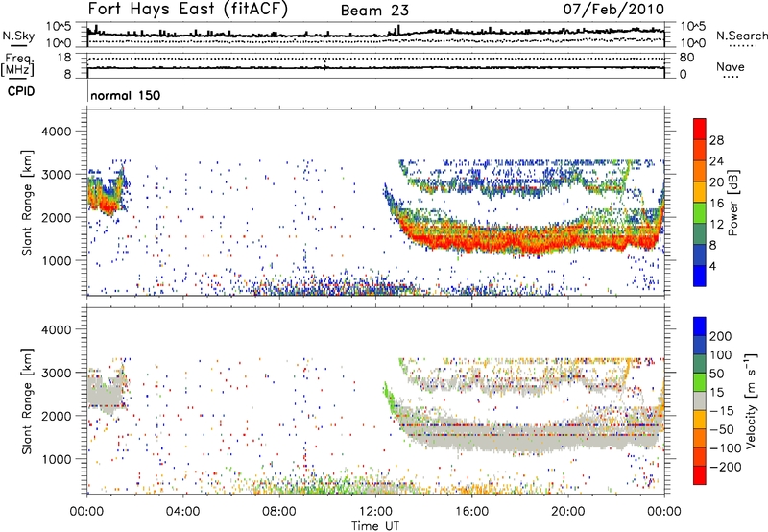Click the 'Velocity [m s-1]' colorbar label
The image size is (768, 532).
pyautogui.click(x=751, y=400)
